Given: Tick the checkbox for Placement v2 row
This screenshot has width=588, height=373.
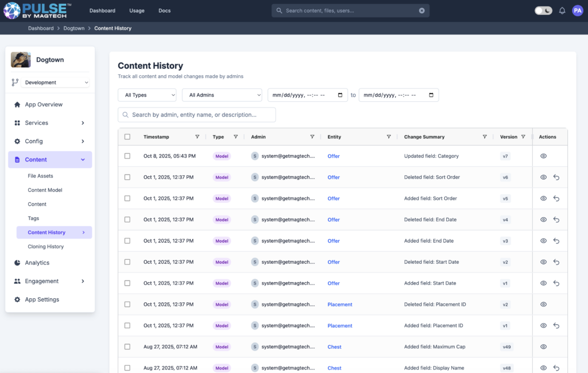Looking at the screenshot, I should pyautogui.click(x=127, y=305).
